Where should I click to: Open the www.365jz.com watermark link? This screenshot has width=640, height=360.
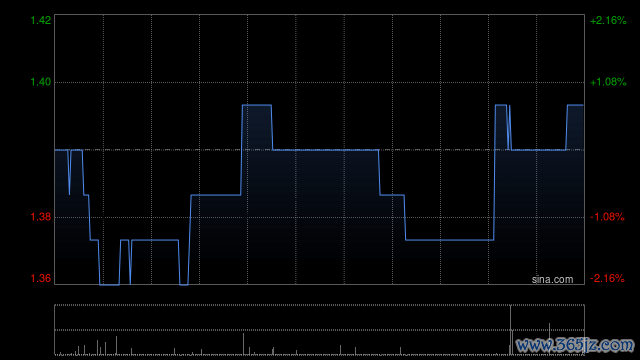(x=575, y=345)
